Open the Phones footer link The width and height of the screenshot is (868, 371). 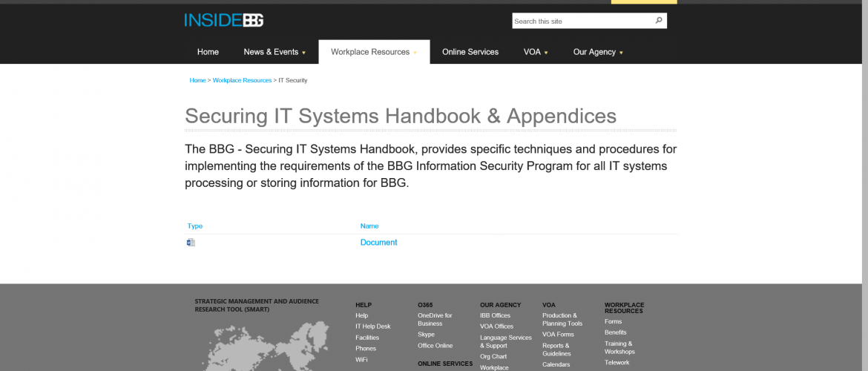pyautogui.click(x=365, y=349)
